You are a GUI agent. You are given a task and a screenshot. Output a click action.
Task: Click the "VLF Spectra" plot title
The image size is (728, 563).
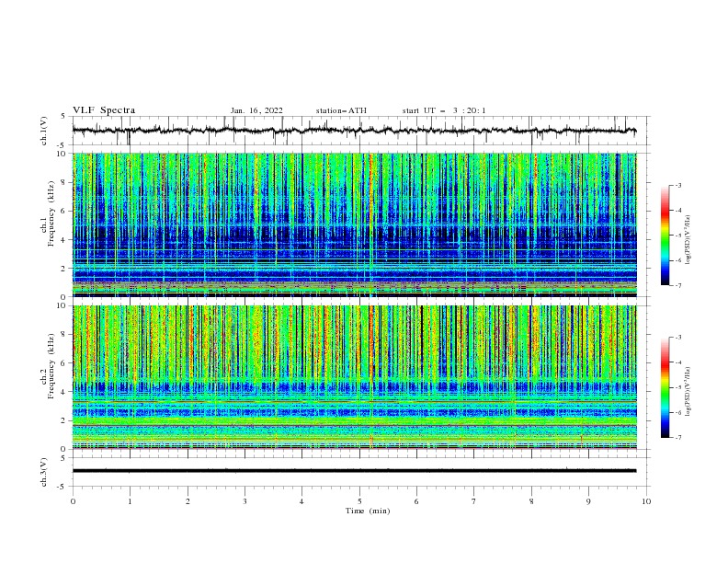point(104,110)
